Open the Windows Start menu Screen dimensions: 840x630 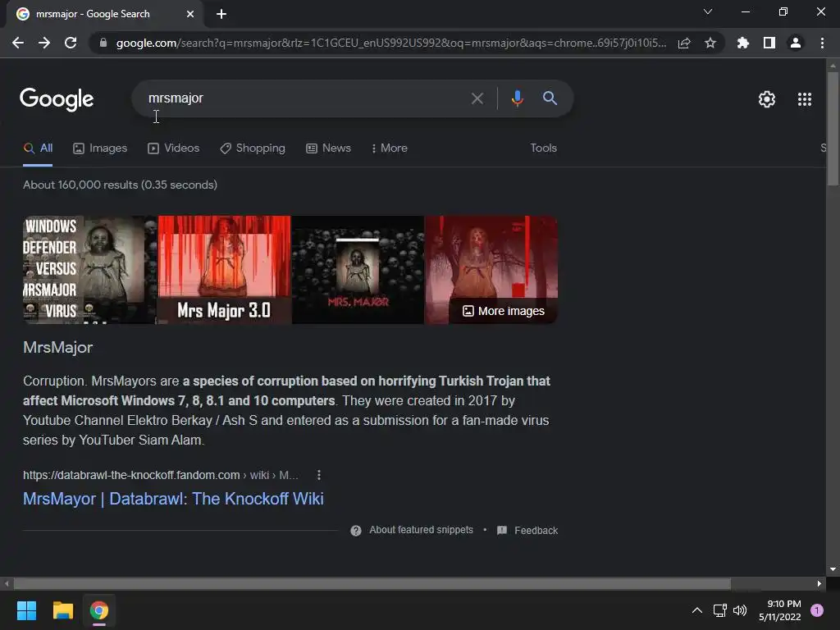[26, 610]
